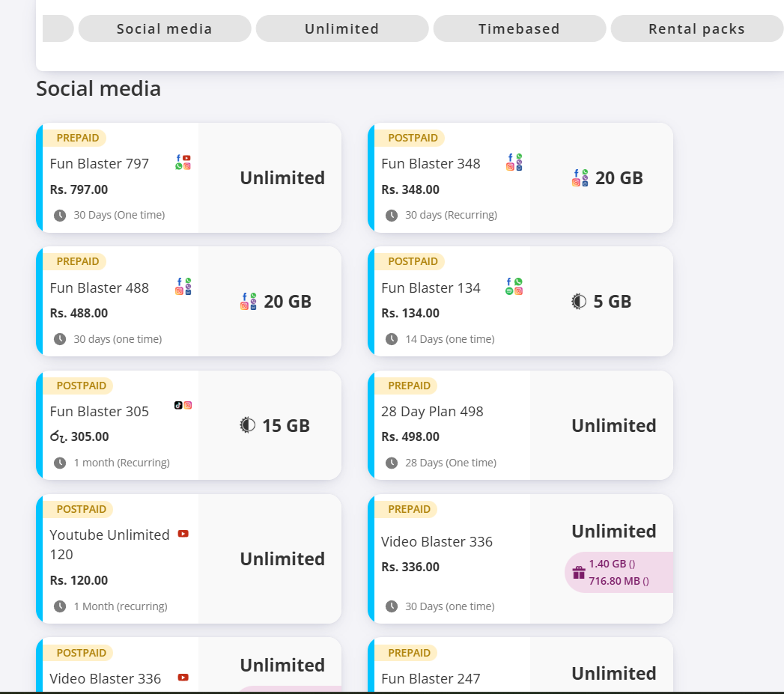Click PREPAID badge on Fun Blaster 247
Viewport: 784px width, 694px height.
[406, 653]
